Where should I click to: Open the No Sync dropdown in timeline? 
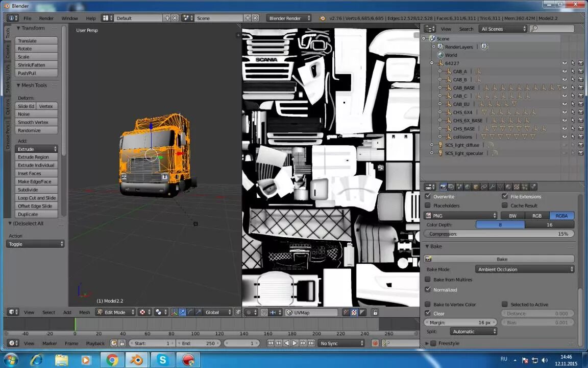(x=341, y=343)
